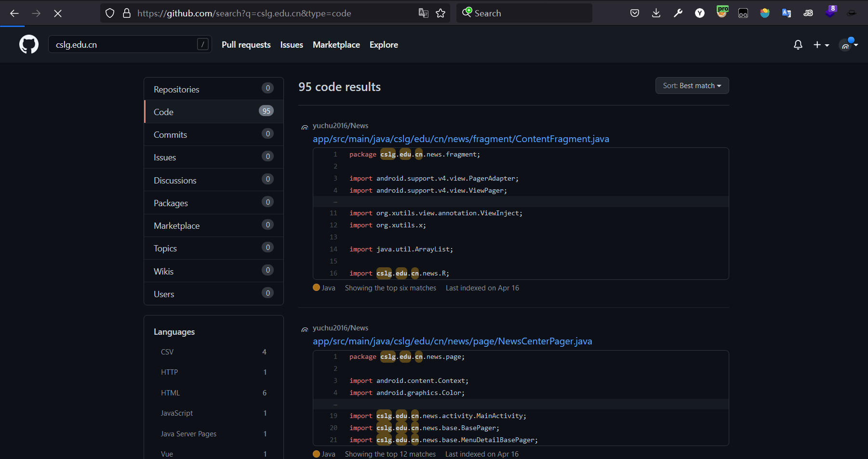Image resolution: width=868 pixels, height=459 pixels.
Task: Open Explore in the top navigation
Action: (x=384, y=44)
